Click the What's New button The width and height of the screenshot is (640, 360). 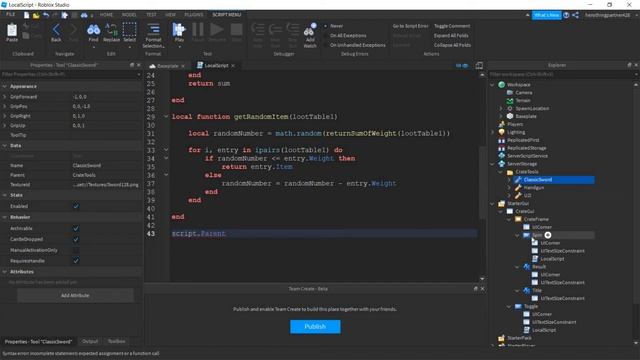pyautogui.click(x=547, y=15)
